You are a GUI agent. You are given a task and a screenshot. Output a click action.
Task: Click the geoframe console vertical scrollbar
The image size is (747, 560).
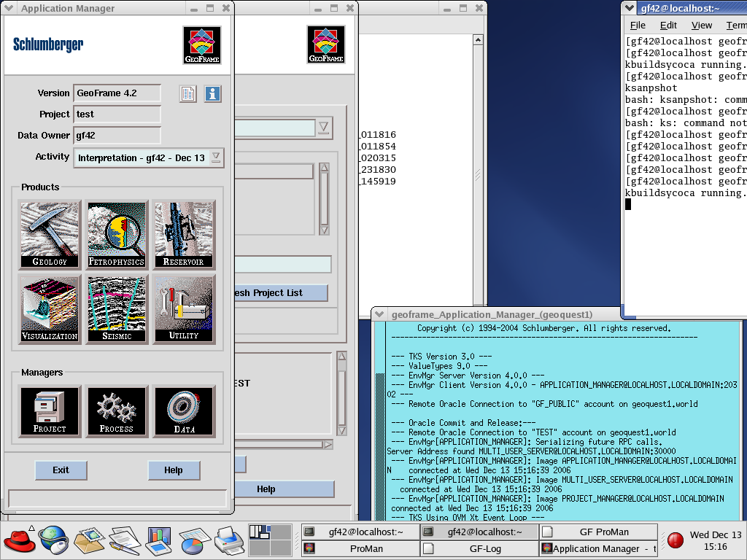pyautogui.click(x=379, y=421)
